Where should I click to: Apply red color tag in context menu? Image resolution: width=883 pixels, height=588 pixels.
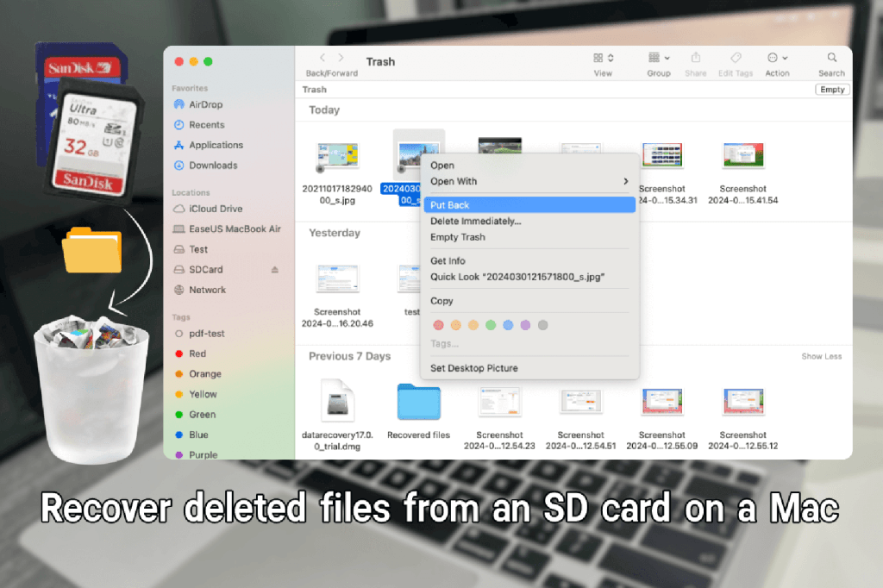point(438,325)
